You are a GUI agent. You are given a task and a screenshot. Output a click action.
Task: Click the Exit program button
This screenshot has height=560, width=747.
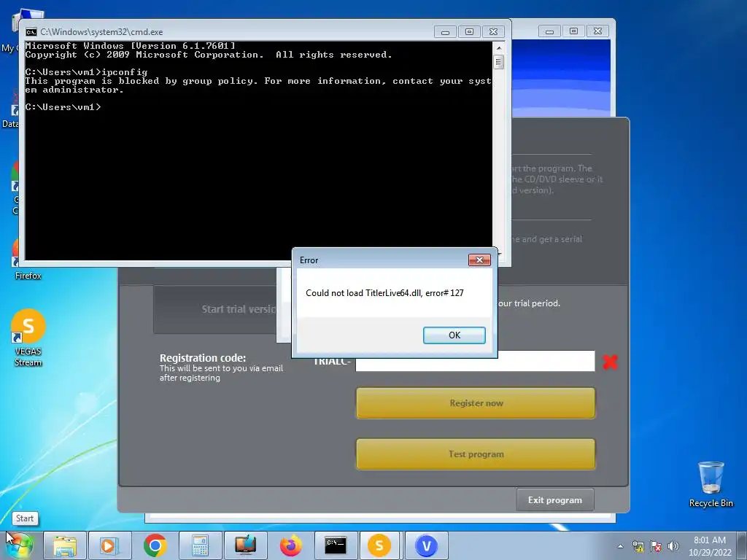point(555,500)
